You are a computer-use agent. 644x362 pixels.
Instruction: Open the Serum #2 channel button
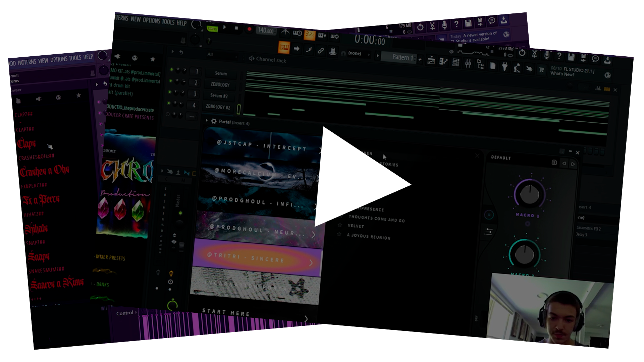pyautogui.click(x=219, y=96)
